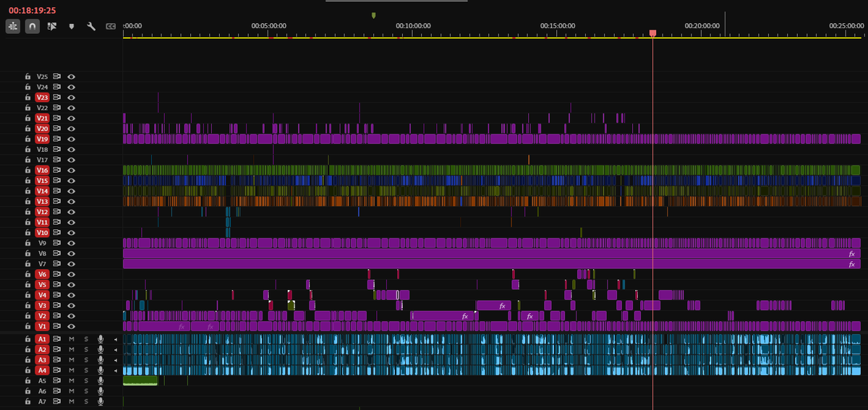
Task: Toggle track lock on V9
Action: click(x=27, y=243)
